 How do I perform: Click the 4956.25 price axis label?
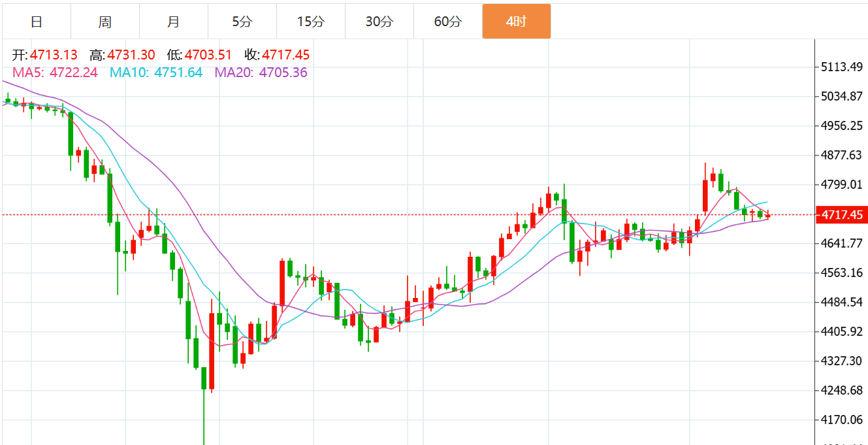click(x=842, y=125)
